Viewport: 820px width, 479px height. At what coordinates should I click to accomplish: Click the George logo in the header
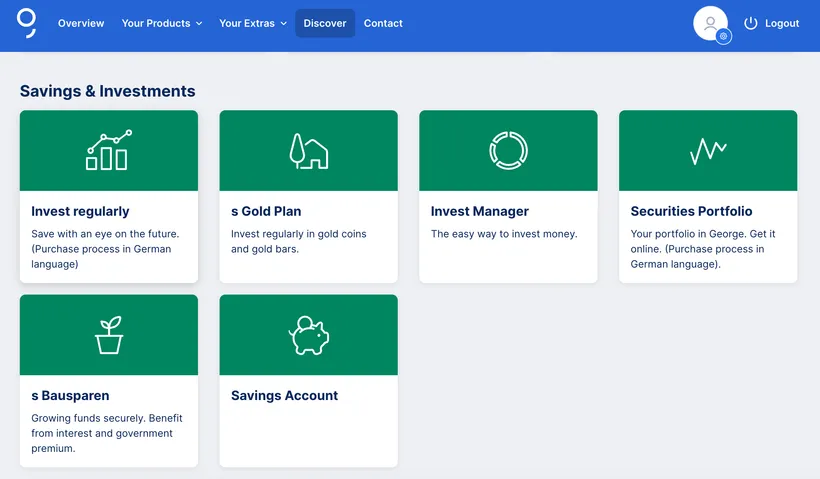27,23
